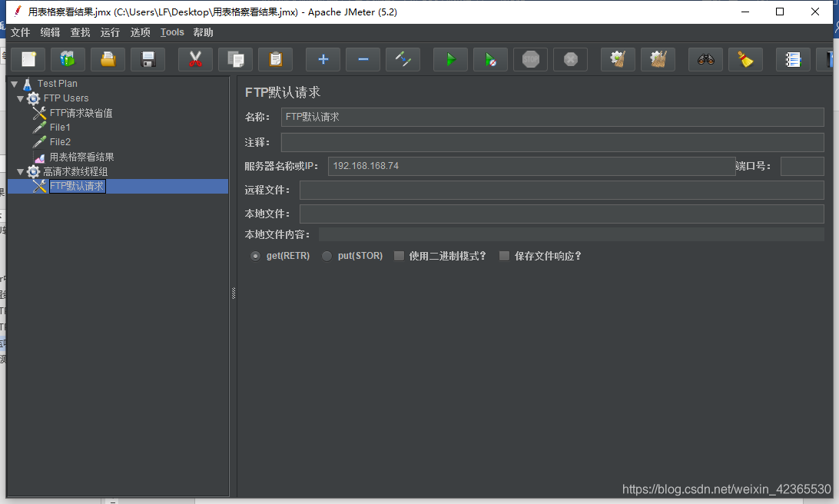Collapse the Test Plan tree node
This screenshot has width=839, height=504.
pyautogui.click(x=14, y=83)
